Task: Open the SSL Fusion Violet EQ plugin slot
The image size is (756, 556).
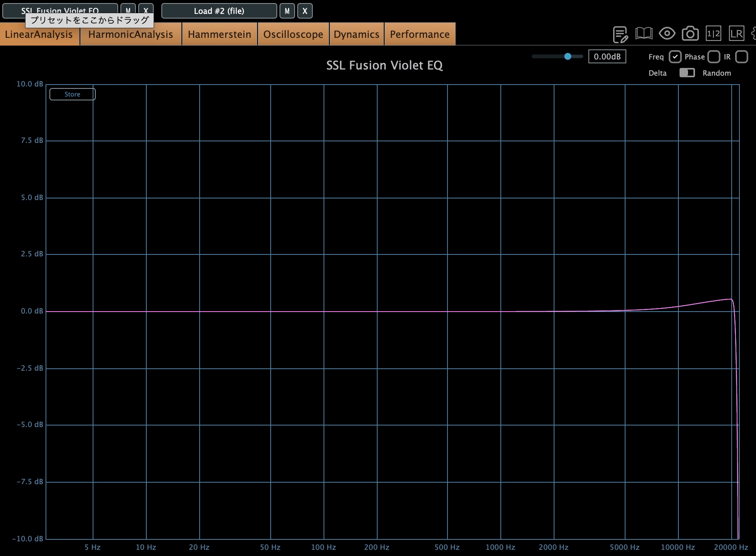Action: (x=60, y=8)
